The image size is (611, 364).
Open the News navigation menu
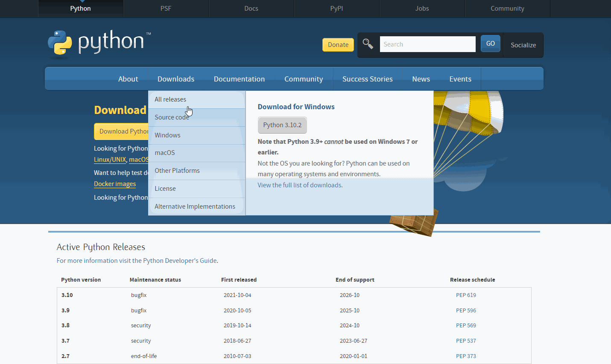[x=421, y=79]
